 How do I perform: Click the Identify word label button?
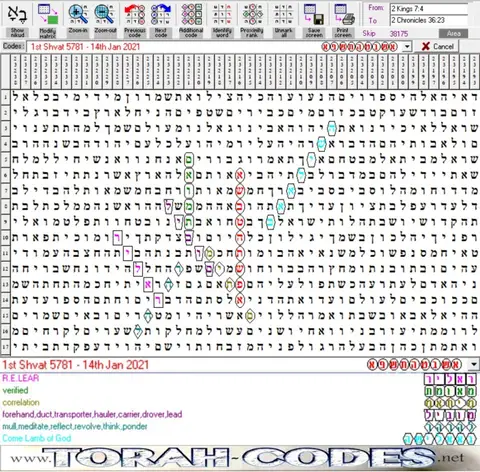click(222, 33)
